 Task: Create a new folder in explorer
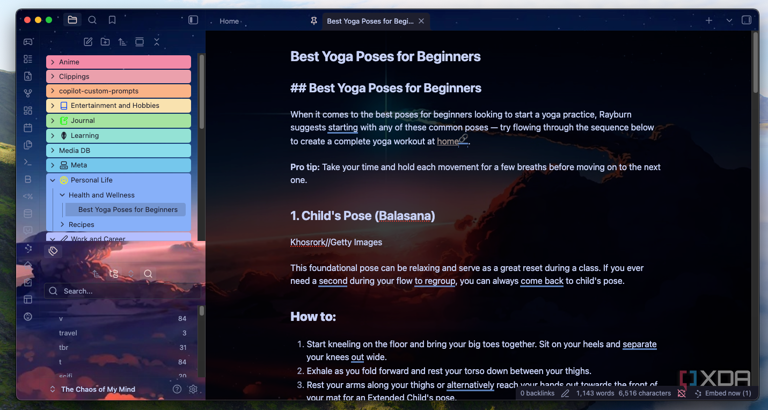click(105, 42)
